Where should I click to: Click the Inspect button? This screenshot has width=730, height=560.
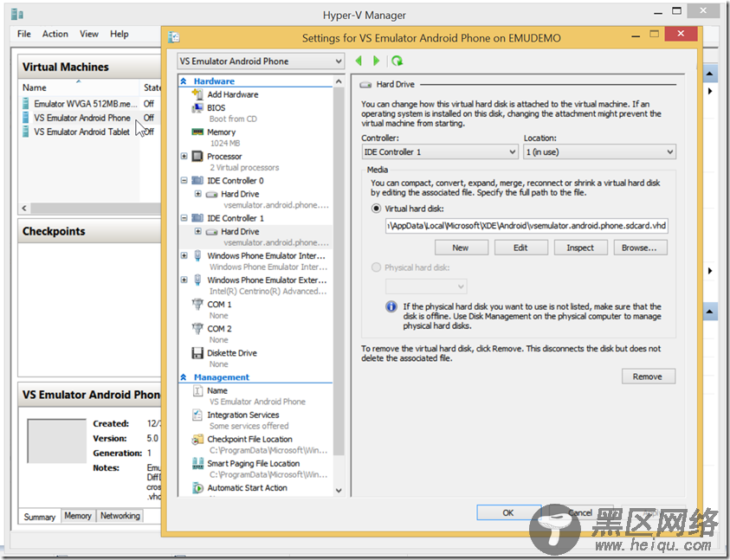[x=580, y=248]
